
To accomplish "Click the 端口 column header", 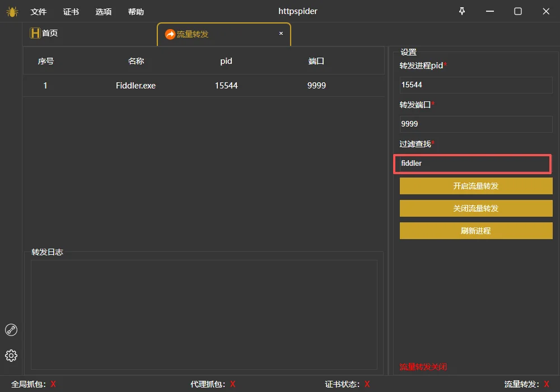I will coord(316,61).
